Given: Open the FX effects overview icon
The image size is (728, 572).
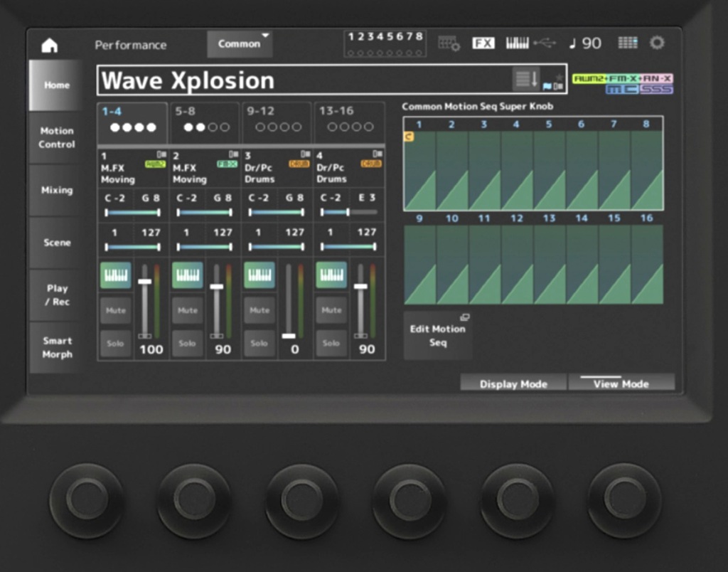Looking at the screenshot, I should pyautogui.click(x=483, y=42).
